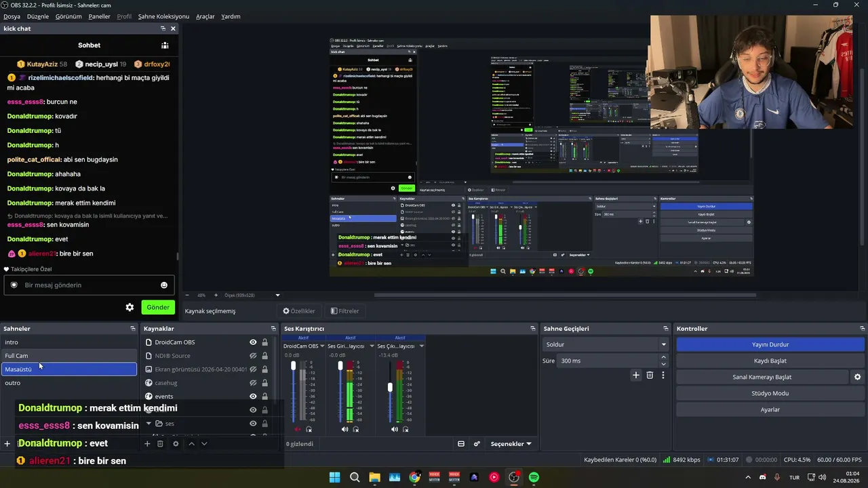Screen dimensions: 868x488
Task: Open the preview scale dropdown arrow
Action: (277, 296)
